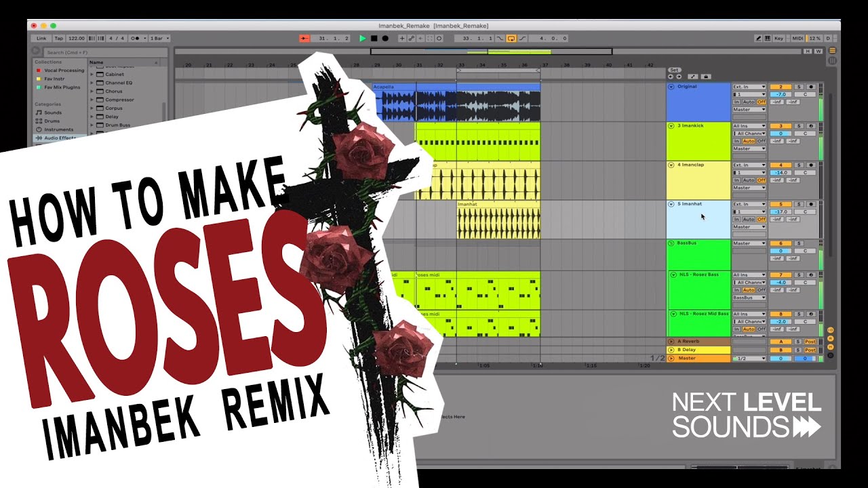Toggle the orange Loop switch
The image size is (868, 488).
511,39
